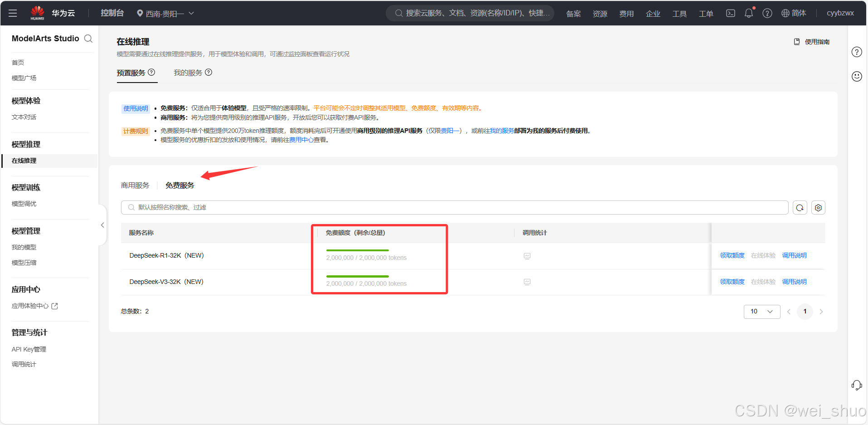Click DeepSeek-R1-32K service name
Viewport: 868px width, 425px height.
(x=166, y=255)
